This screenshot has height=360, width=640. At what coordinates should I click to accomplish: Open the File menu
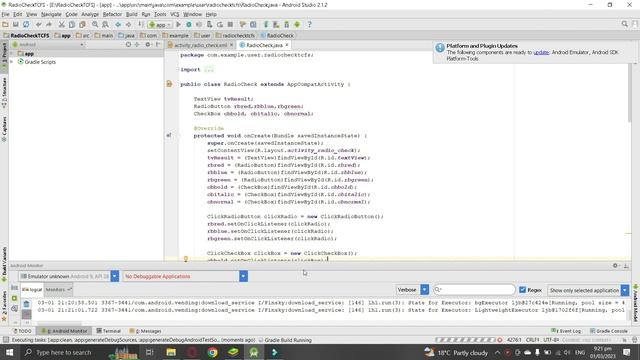pyautogui.click(x=5, y=14)
